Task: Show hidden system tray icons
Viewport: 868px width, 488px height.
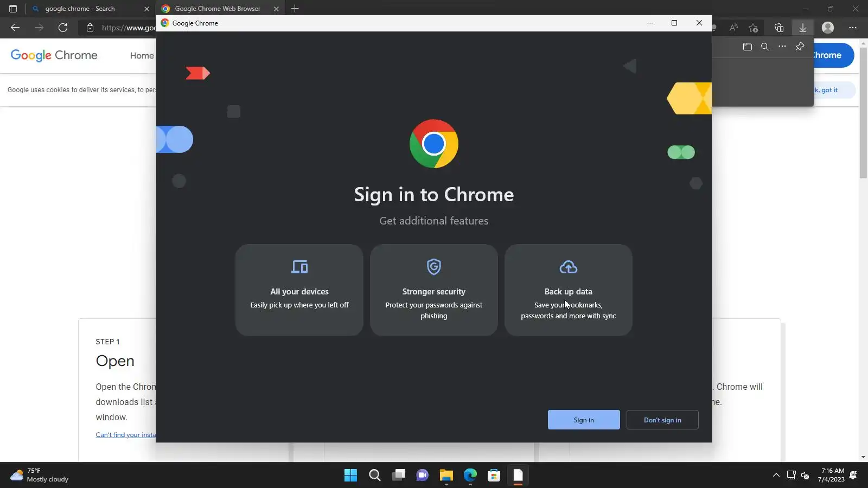Action: click(776, 476)
